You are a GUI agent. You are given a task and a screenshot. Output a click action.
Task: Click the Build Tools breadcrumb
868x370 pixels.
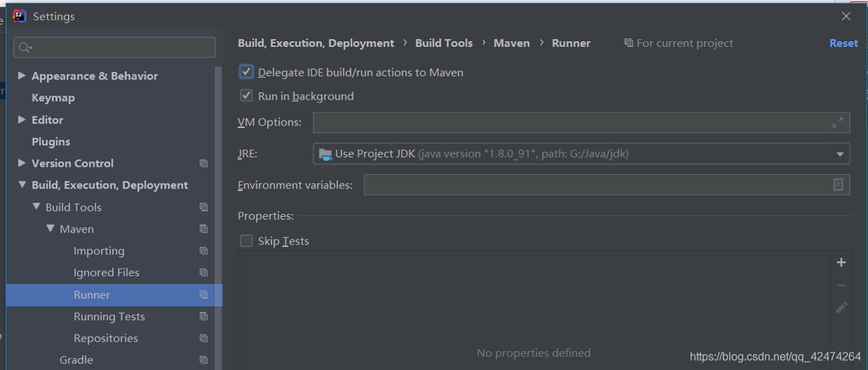443,43
